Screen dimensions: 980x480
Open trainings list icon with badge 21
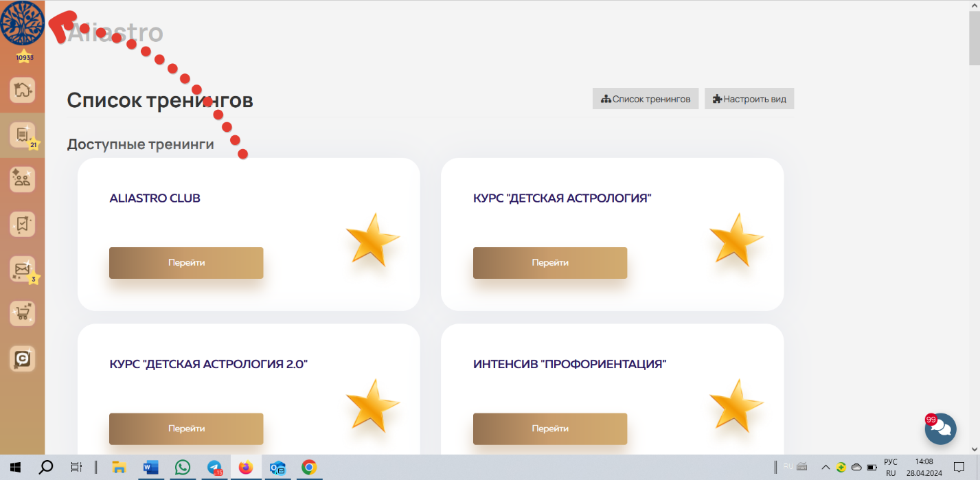point(22,135)
